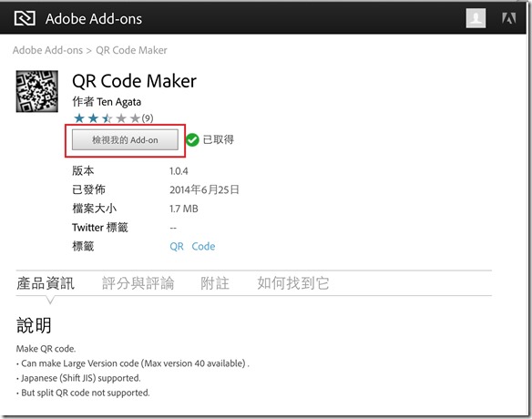The width and height of the screenshot is (532, 419).
Task: Click the Adobe Add-ons logo icon
Action: [x=25, y=18]
